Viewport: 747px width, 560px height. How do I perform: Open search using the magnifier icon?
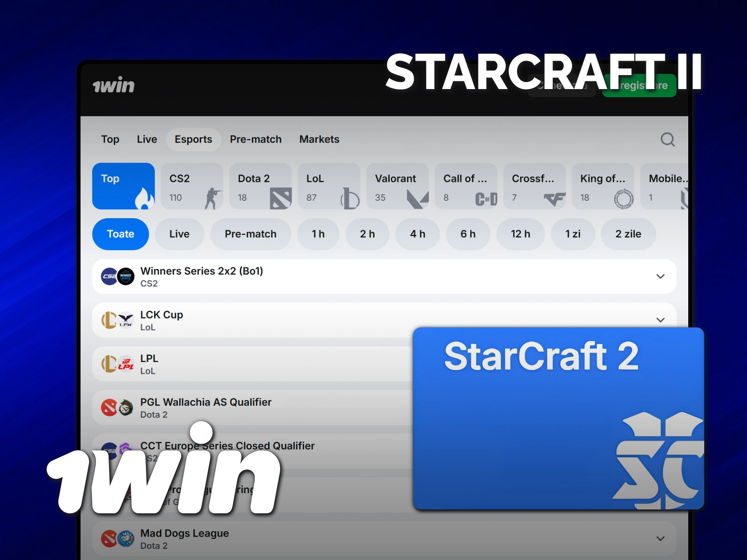[x=668, y=140]
